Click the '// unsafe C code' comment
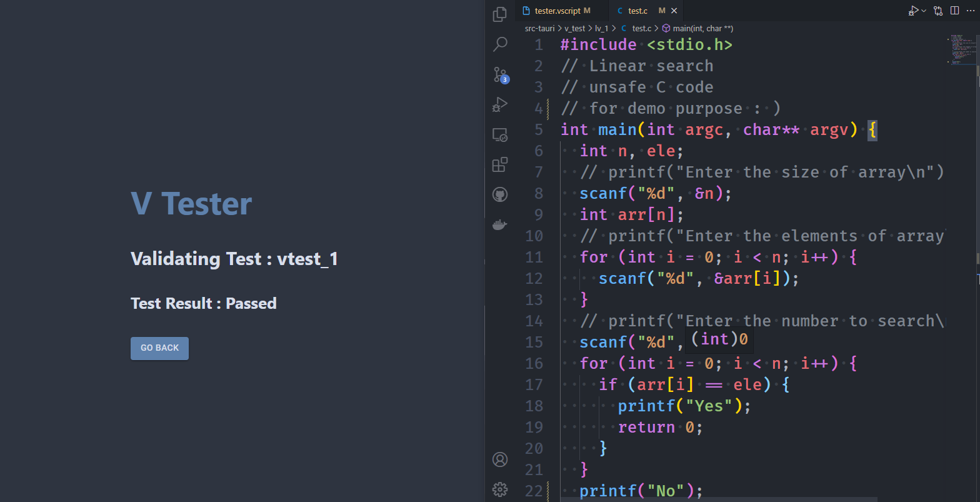Screen dimensions: 980x502 [x=637, y=88]
